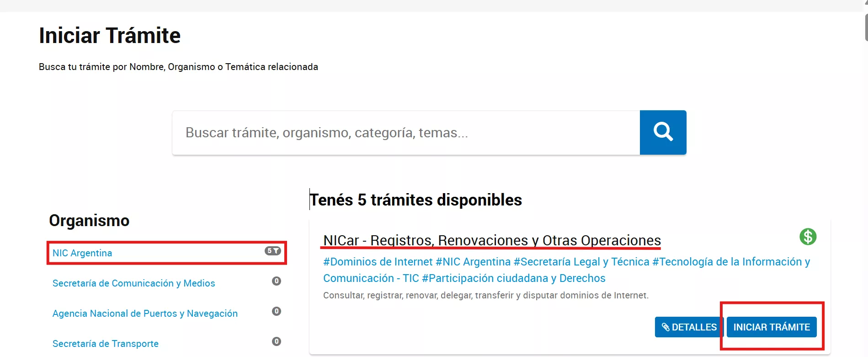
Task: Click the Organismo section heading
Action: point(89,221)
